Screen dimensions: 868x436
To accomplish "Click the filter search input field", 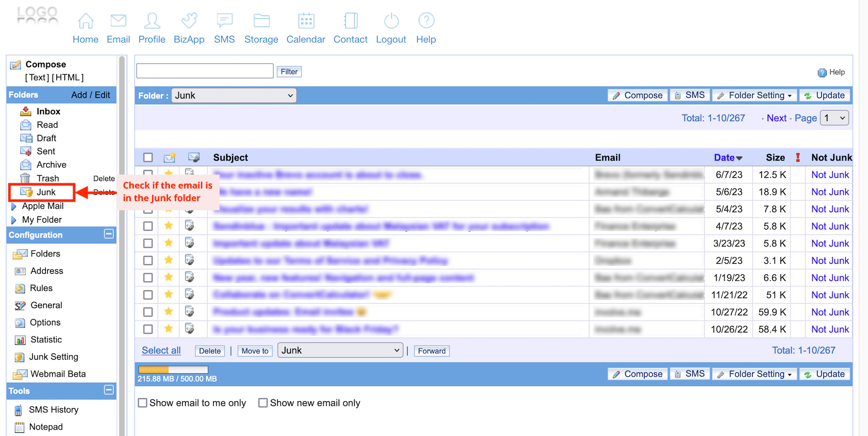I will (205, 71).
